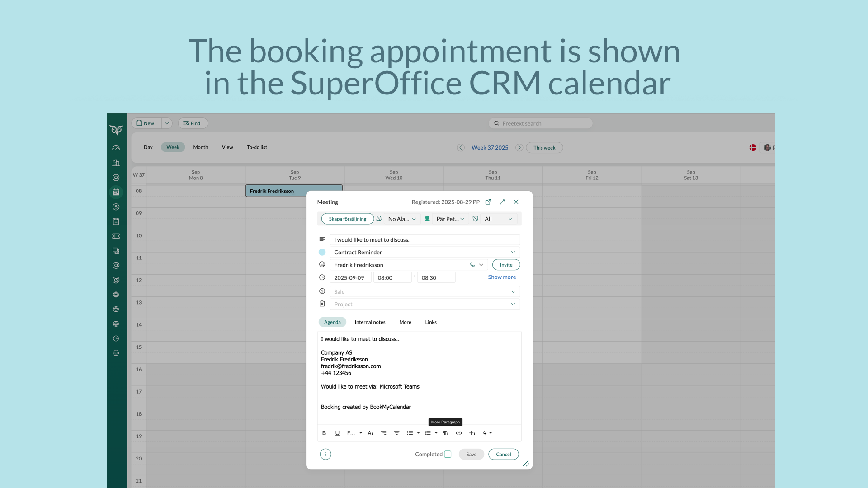868x488 pixels.
Task: Expand the Meeting dialog to full size
Action: point(502,202)
